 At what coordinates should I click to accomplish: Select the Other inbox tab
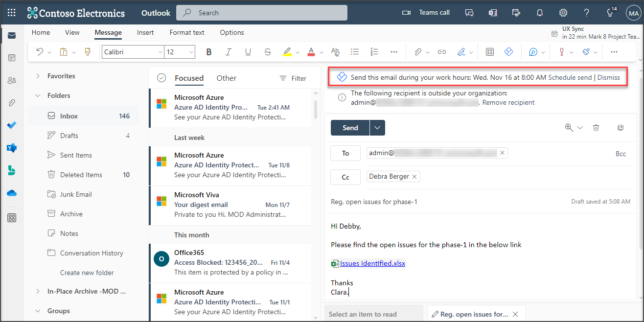(226, 78)
